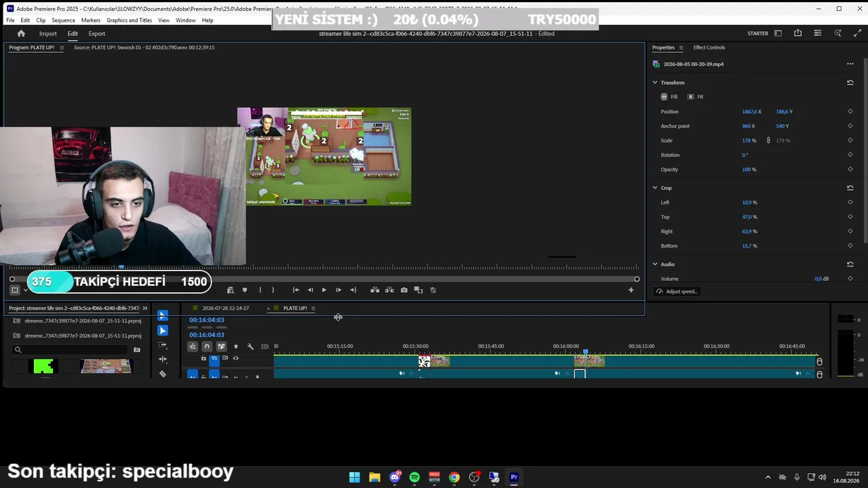Click the Timeline playhead marker

(x=586, y=351)
